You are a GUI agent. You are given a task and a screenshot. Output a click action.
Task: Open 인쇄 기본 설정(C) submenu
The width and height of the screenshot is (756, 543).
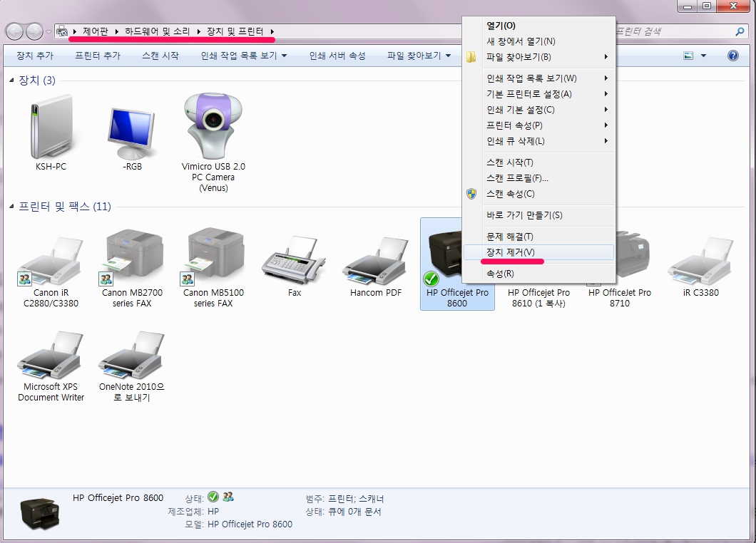(x=538, y=110)
